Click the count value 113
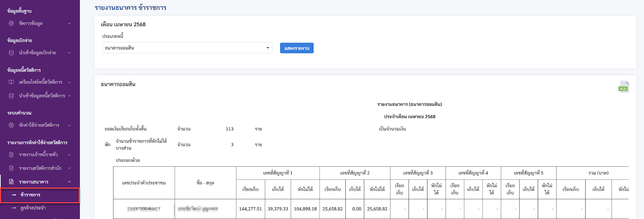 pyautogui.click(x=229, y=129)
